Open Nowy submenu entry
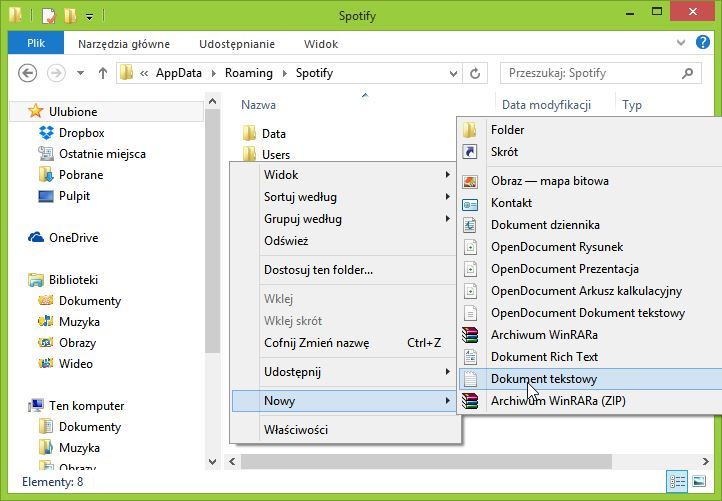The width and height of the screenshot is (722, 501). (x=344, y=401)
